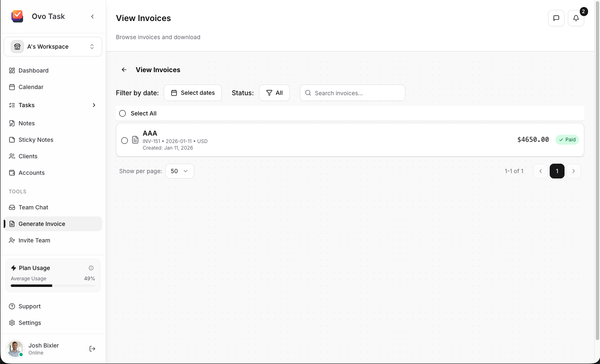This screenshot has height=364, width=600.
Task: Open the Status All filter dropdown
Action: (274, 93)
